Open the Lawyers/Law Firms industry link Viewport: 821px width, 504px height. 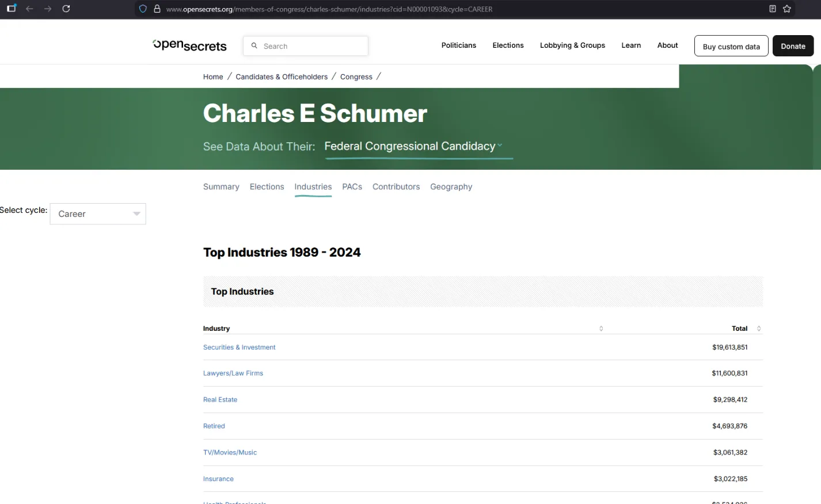233,373
